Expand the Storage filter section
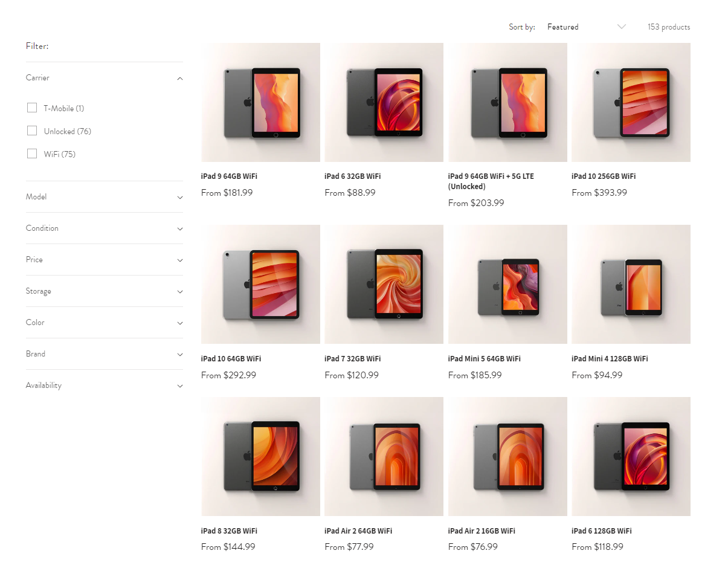The image size is (728, 565). (104, 291)
